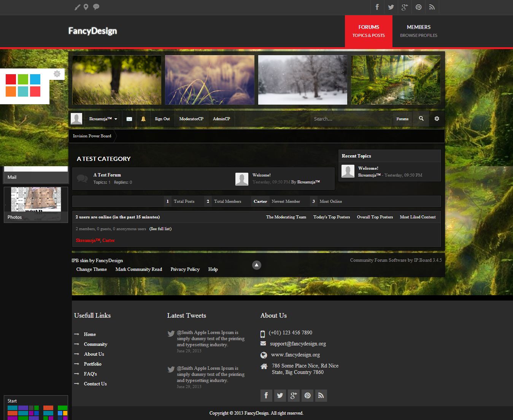Click Mark Community Read
Screen dimensions: 513x420
coord(139,269)
